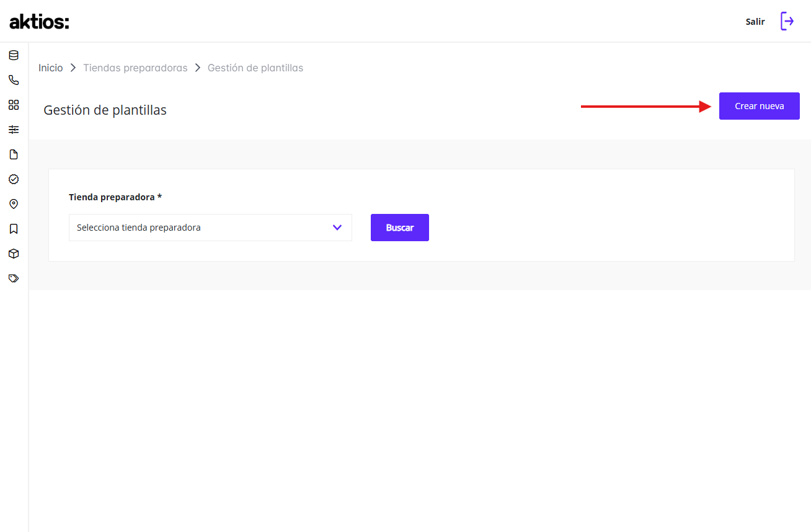This screenshot has height=532, width=811.
Task: Select Gestión de plantillas breadcrumb item
Action: coord(255,68)
